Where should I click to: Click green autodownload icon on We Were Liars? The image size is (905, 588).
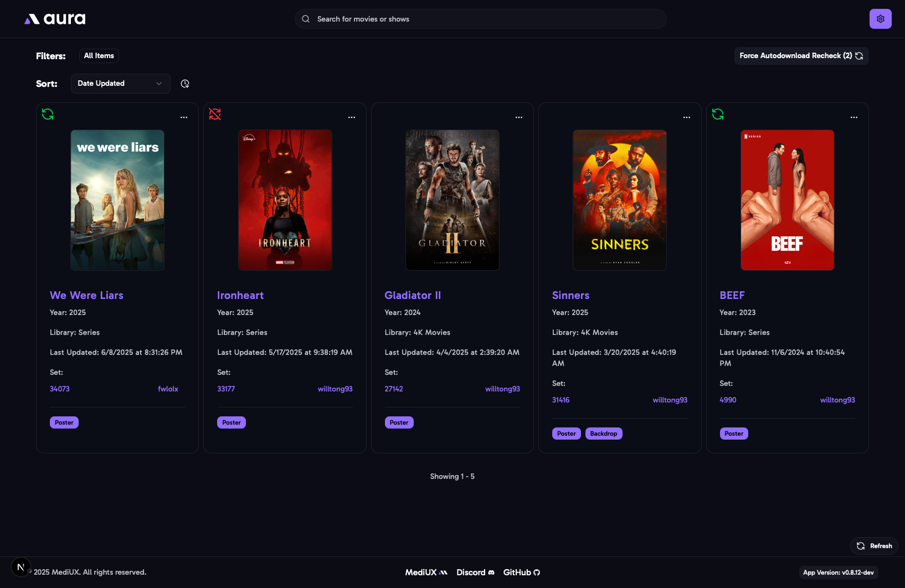pos(48,114)
